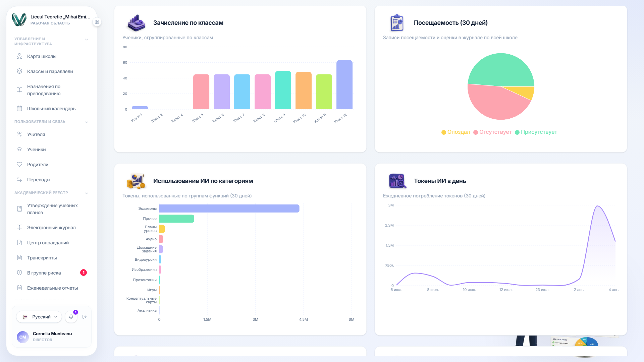Toggle Опоздал legend in attendance chart
Viewport: 644px width, 362px height.
[455, 132]
